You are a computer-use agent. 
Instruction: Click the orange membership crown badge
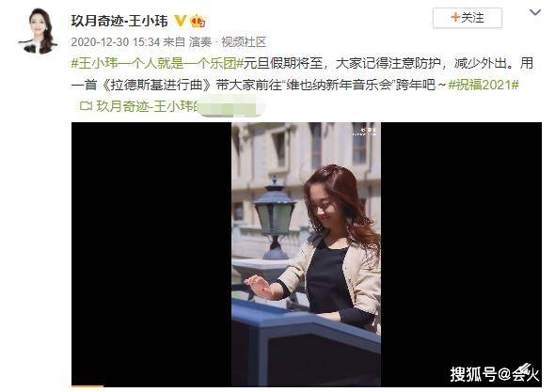point(198,22)
